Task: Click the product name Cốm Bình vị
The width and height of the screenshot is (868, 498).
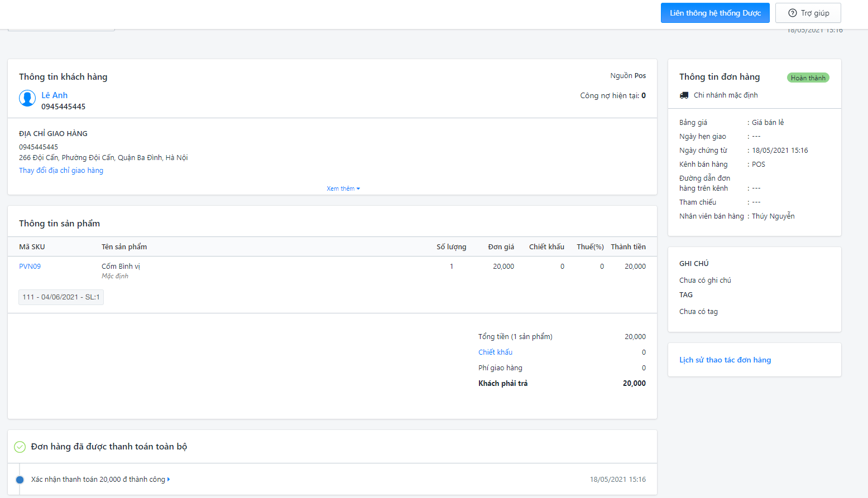Action: click(121, 267)
